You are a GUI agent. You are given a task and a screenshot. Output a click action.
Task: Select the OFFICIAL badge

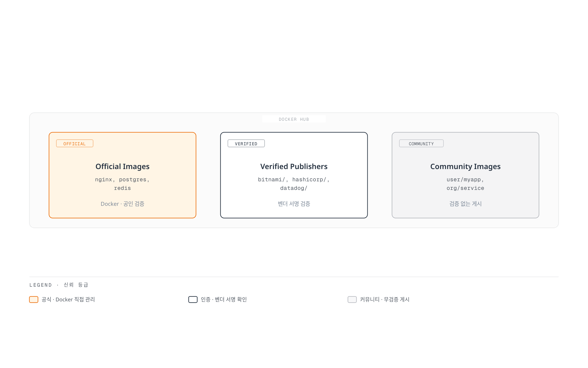click(75, 144)
